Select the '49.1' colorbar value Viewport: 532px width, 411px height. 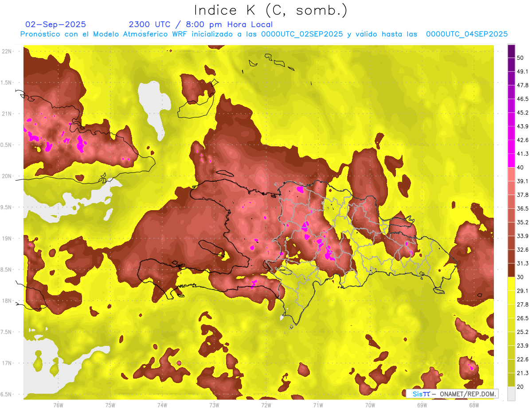(522, 71)
